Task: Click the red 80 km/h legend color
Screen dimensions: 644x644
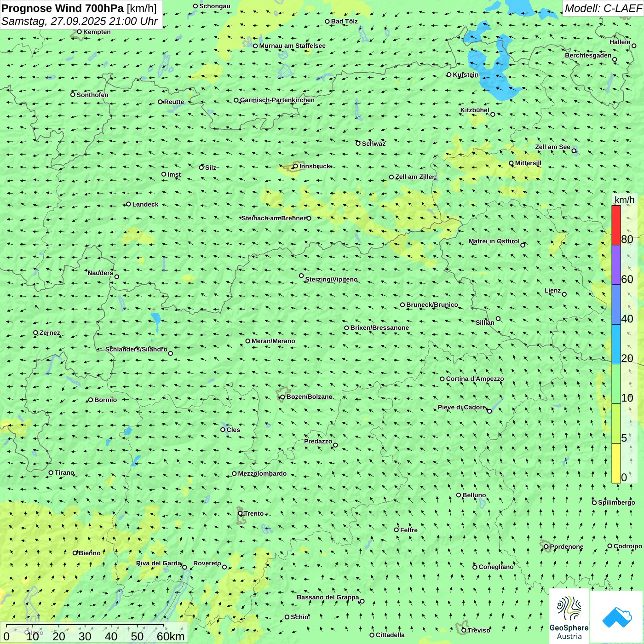Action: [616, 225]
